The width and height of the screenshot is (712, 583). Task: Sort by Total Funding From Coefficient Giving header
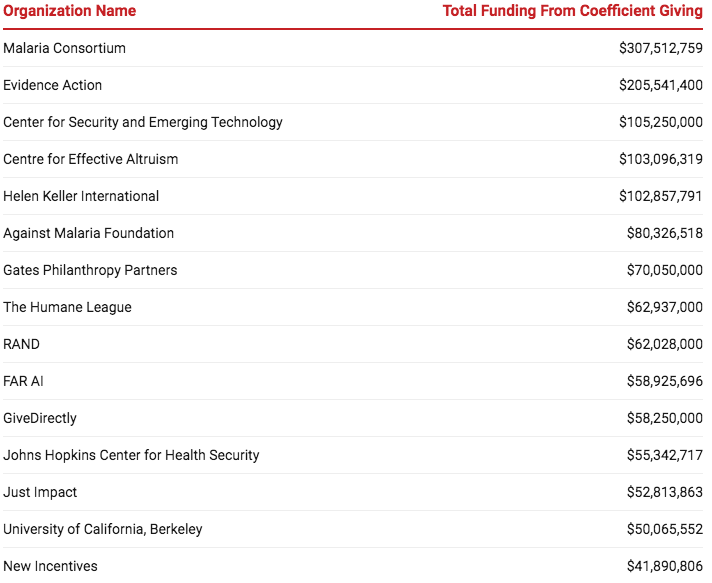point(573,11)
